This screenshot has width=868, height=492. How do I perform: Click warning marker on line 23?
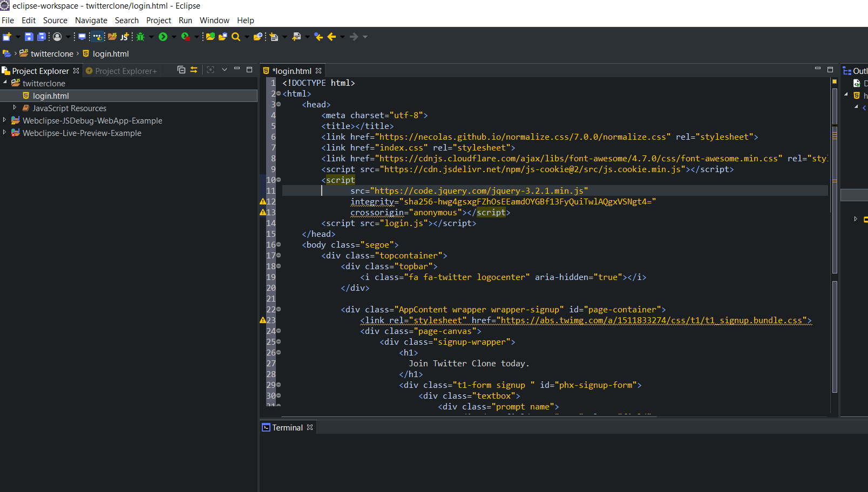point(263,320)
